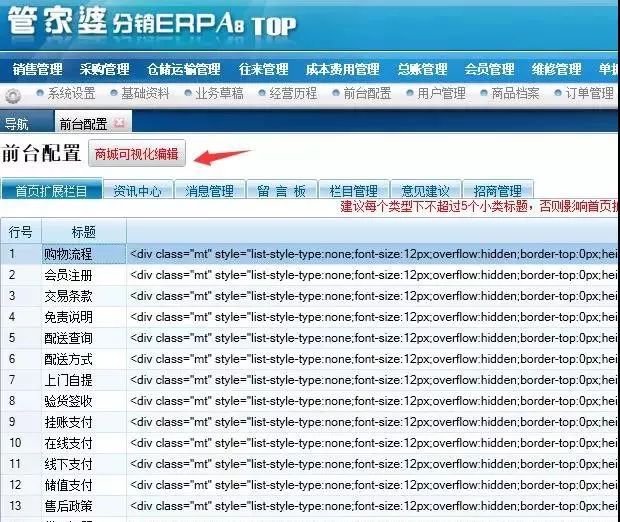Click the 用户管理 shortcut

(x=441, y=94)
